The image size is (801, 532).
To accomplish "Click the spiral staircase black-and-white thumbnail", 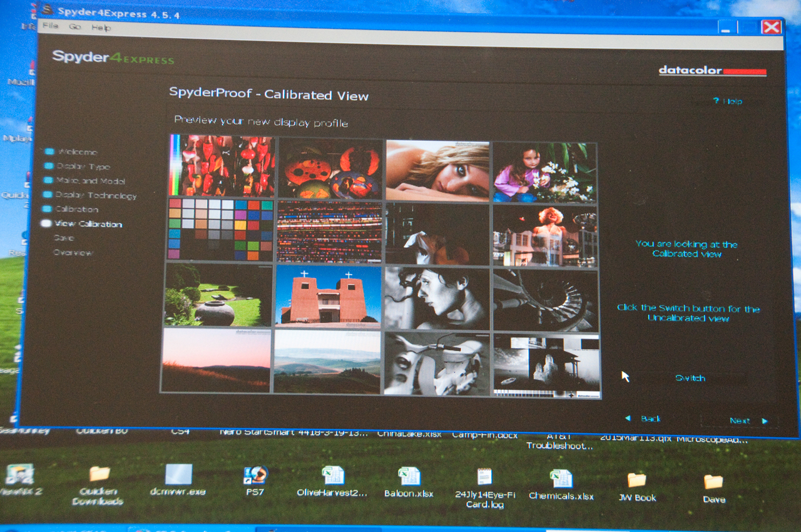I will point(545,300).
